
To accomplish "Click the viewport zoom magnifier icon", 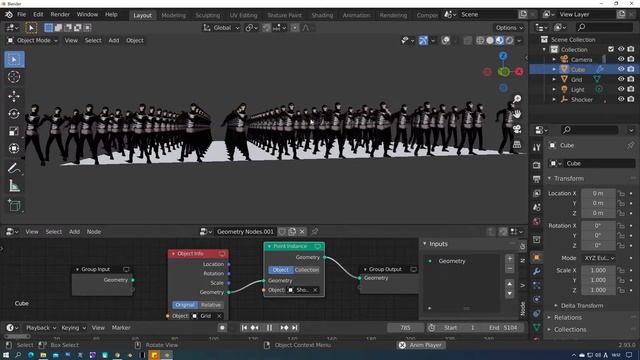I will 517,99.
